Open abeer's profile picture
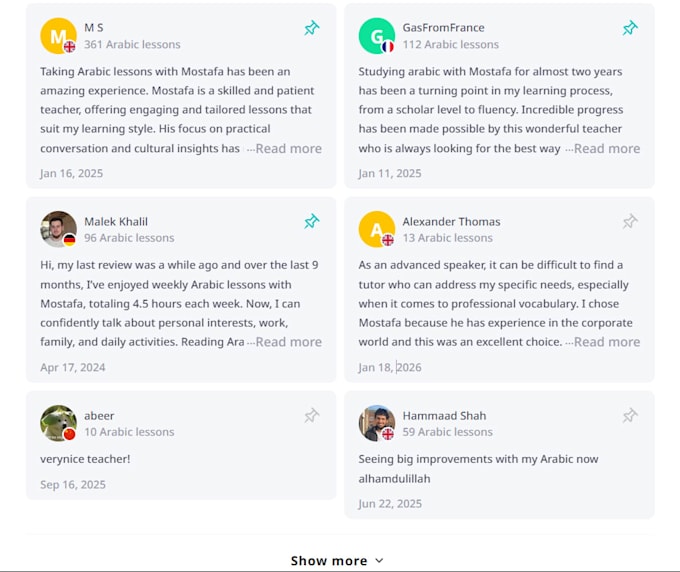Viewport: 680px width, 572px height. [59, 423]
